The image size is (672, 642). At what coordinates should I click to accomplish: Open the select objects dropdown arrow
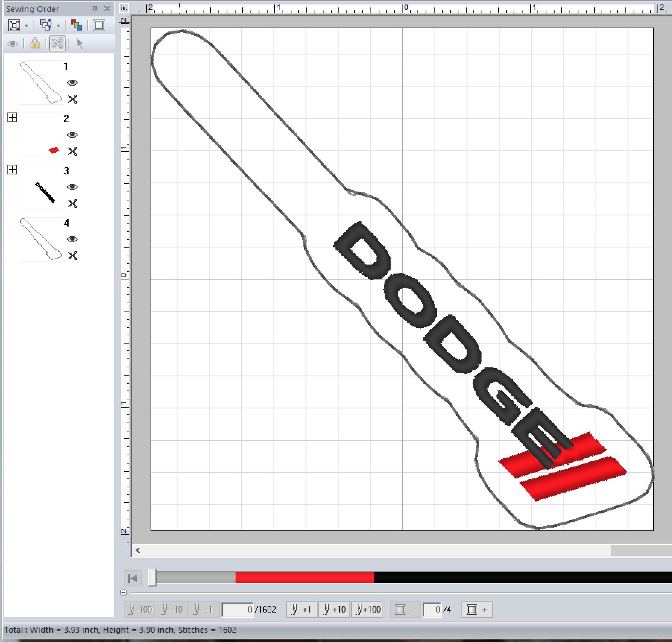pos(59,26)
